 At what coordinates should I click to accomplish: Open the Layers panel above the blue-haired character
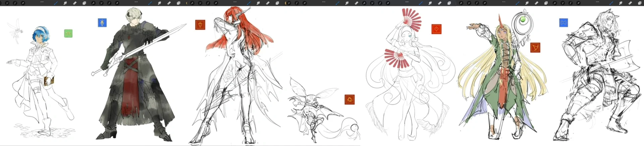84,3
